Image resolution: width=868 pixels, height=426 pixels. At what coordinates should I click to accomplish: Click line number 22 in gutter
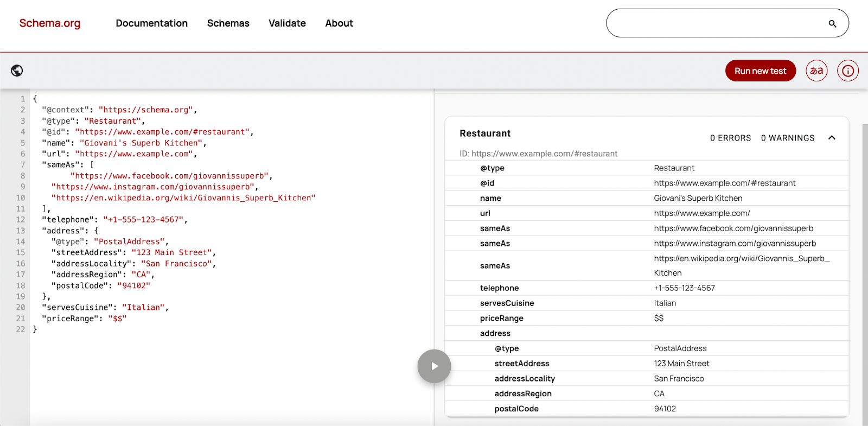(21, 329)
